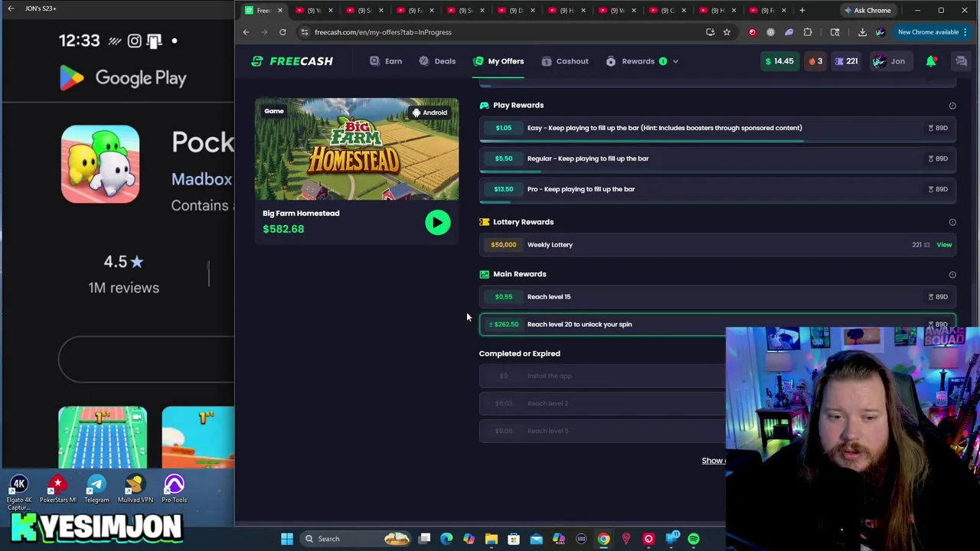Expand the Rewards dropdown menu
Image resolution: width=980 pixels, height=551 pixels.
tap(642, 61)
